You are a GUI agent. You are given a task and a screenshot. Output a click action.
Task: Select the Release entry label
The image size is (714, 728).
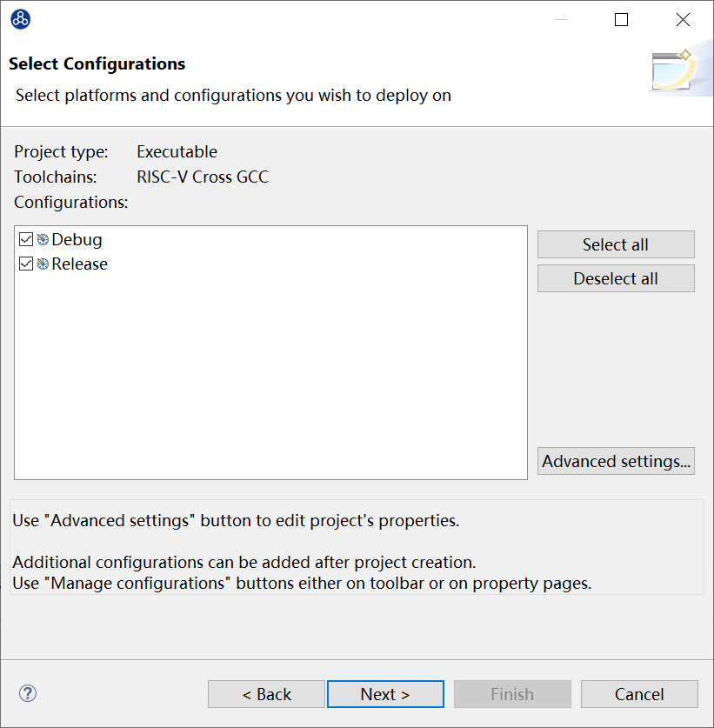(x=79, y=264)
